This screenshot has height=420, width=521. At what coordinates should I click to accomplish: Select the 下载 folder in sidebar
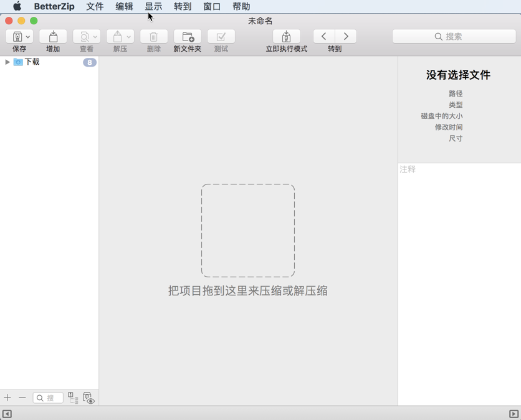(x=32, y=62)
